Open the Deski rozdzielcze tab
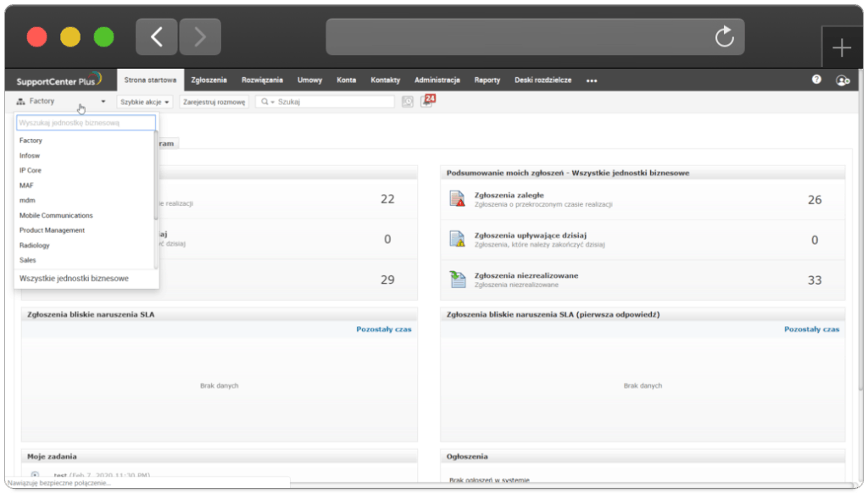The width and height of the screenshot is (868, 493). click(x=542, y=80)
